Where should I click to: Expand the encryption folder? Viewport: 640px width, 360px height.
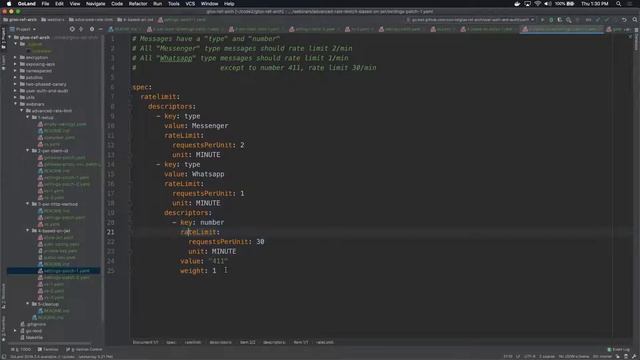tap(16, 58)
